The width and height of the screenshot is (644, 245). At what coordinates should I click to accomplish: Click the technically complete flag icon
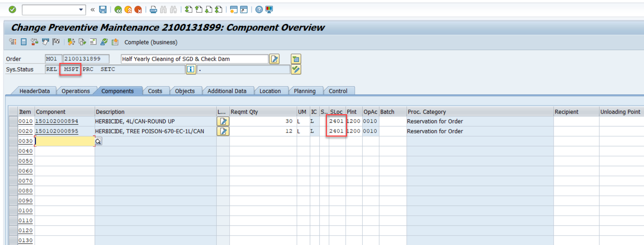pos(56,42)
